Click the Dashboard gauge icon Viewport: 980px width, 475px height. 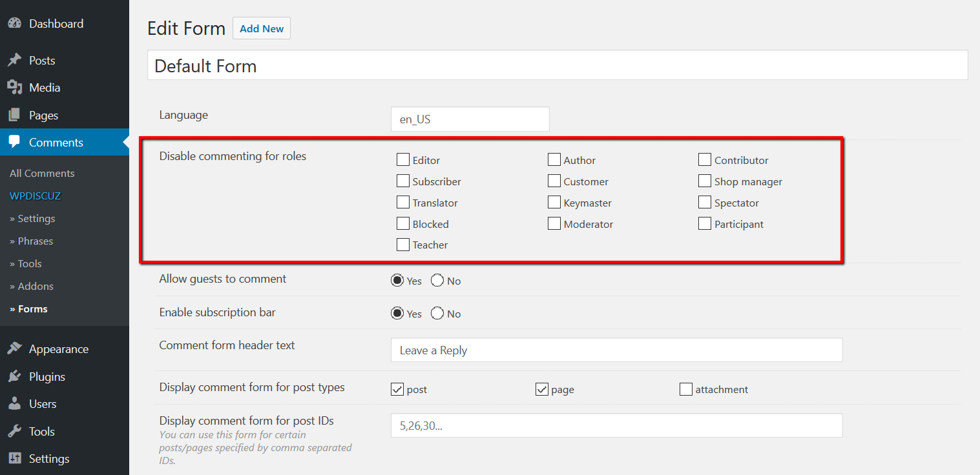tap(14, 23)
